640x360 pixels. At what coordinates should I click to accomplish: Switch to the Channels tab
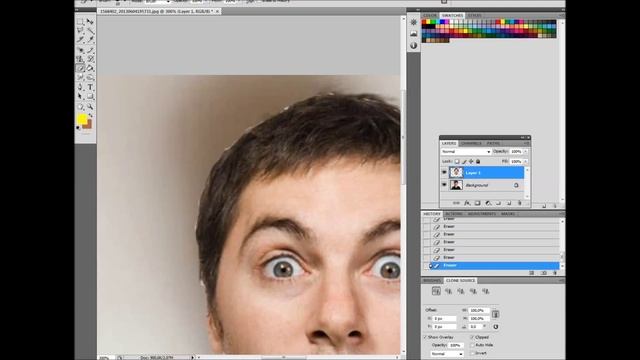pos(471,143)
